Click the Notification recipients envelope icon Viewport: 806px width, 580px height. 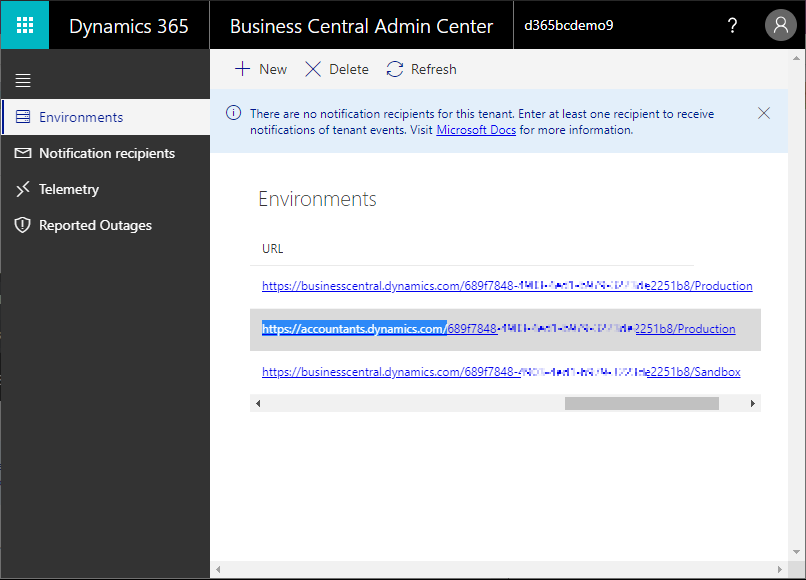click(23, 153)
